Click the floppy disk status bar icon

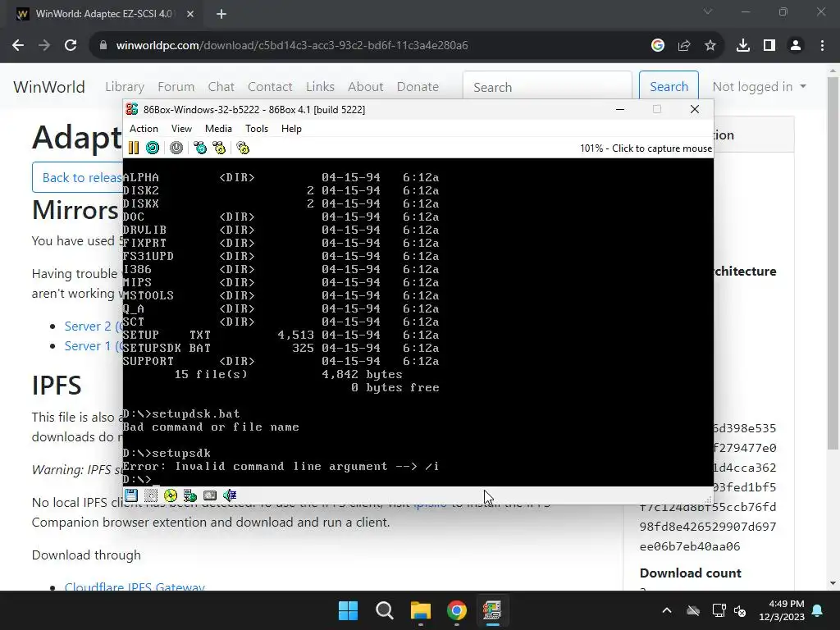pyautogui.click(x=131, y=495)
